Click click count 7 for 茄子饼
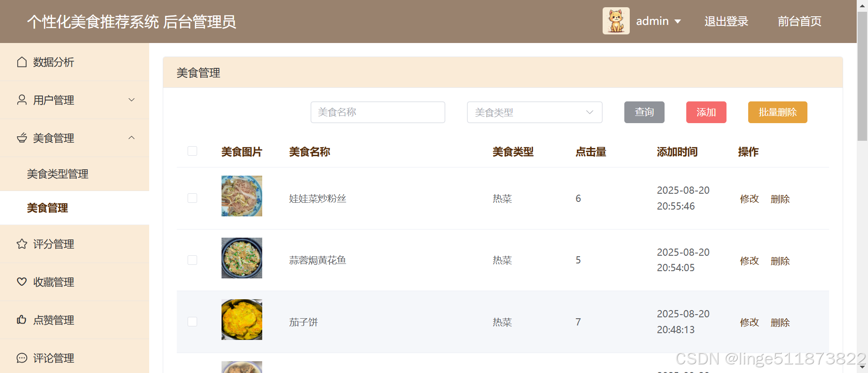This screenshot has width=868, height=373. pyautogui.click(x=578, y=322)
